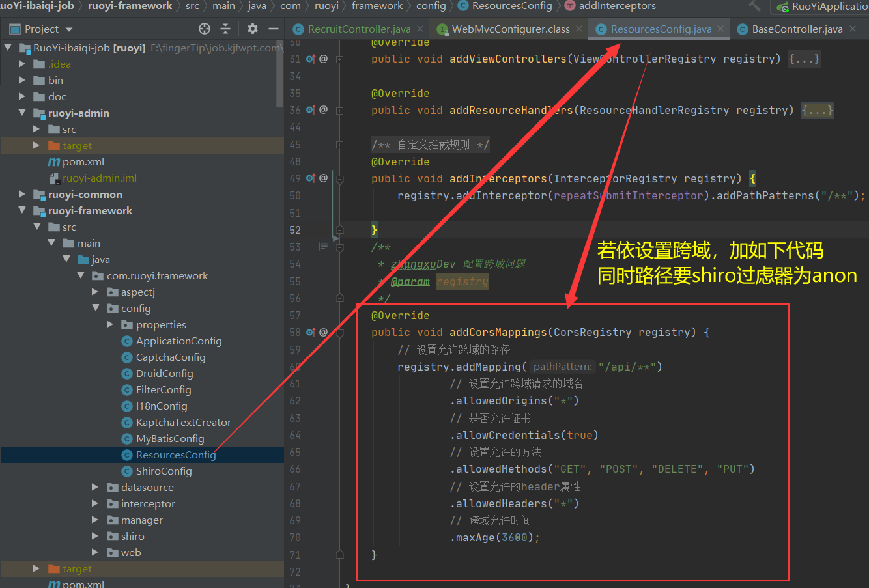869x588 pixels.
Task: Close the RecruitController.java tab
Action: [420, 29]
